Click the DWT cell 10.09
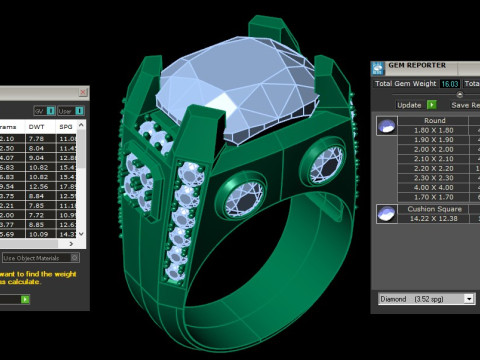480x360 pixels. tap(40, 234)
